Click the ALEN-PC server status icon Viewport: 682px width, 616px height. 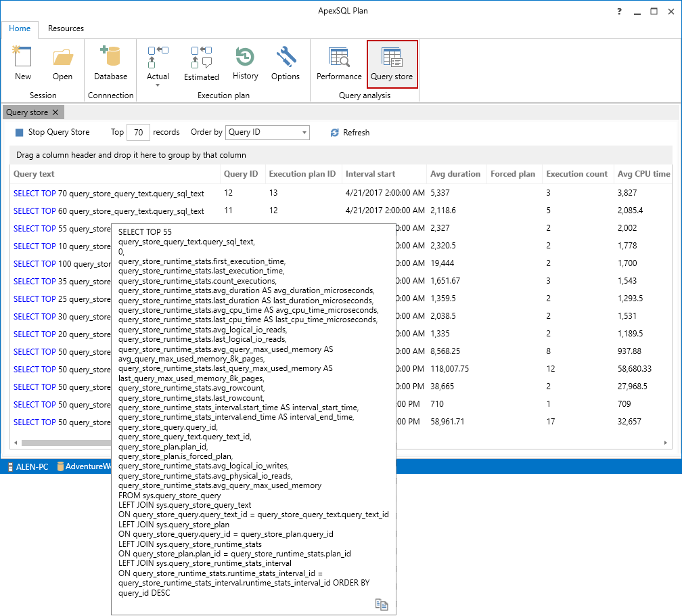coord(10,467)
